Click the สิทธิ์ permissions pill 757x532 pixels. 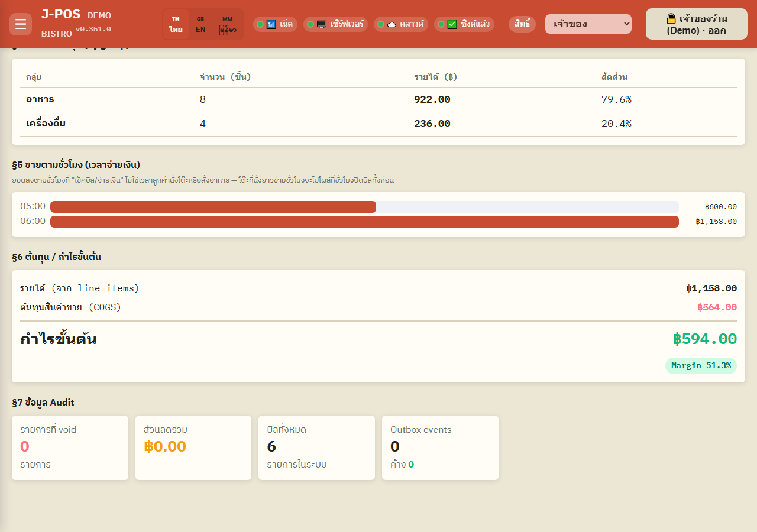(x=522, y=24)
